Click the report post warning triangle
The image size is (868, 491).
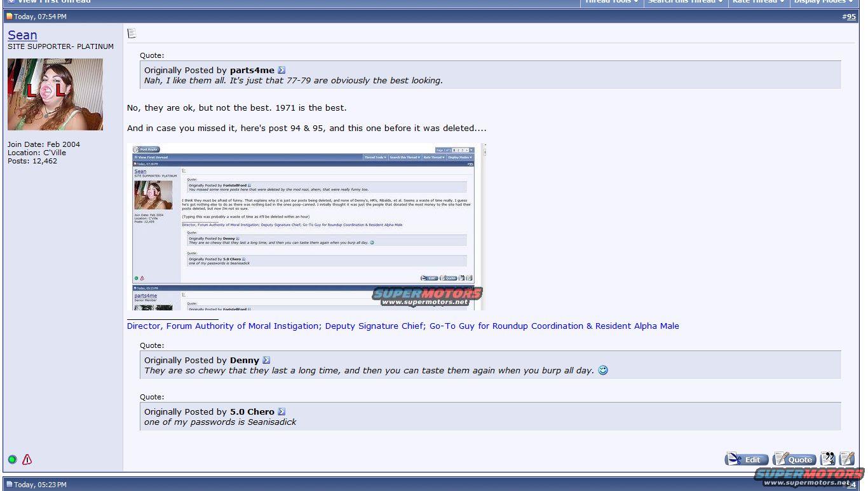[x=27, y=459]
